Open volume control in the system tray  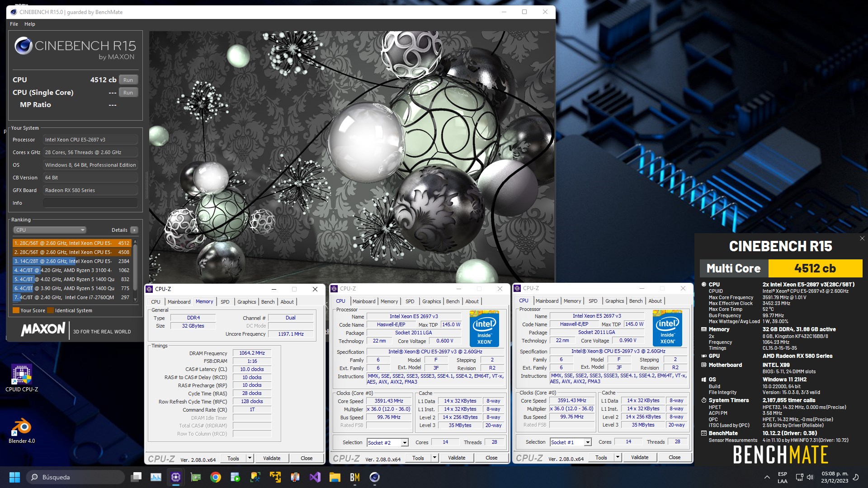(x=810, y=477)
